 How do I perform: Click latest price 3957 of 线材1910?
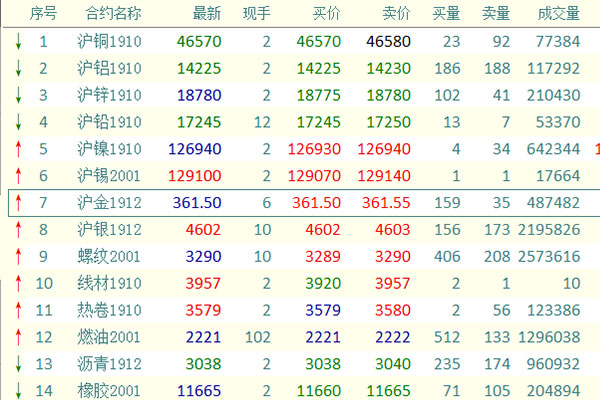[203, 283]
